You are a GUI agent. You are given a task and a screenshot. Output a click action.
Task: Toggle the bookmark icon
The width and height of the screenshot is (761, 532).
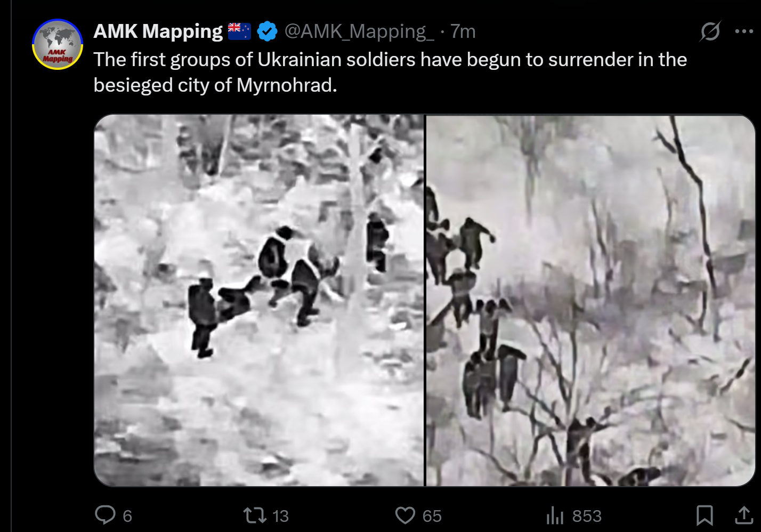click(x=705, y=515)
